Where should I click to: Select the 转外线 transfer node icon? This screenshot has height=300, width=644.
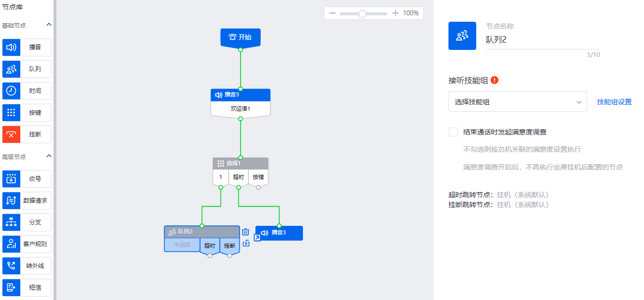coord(11,266)
